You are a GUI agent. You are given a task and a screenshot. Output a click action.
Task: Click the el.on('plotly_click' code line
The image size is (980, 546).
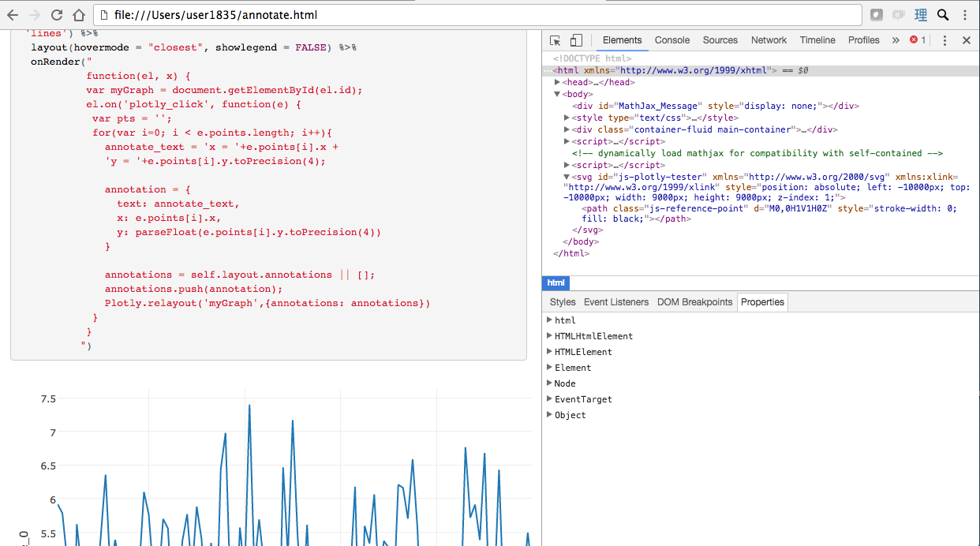point(194,104)
